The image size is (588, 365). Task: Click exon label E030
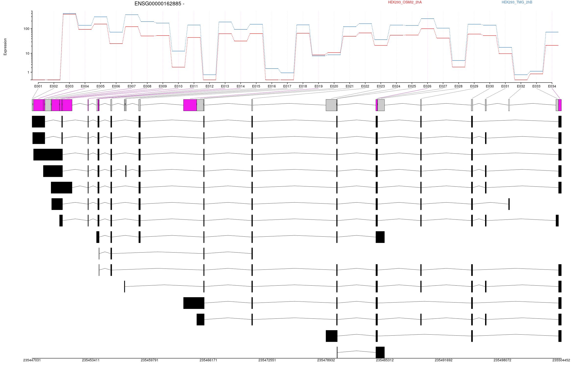click(490, 86)
